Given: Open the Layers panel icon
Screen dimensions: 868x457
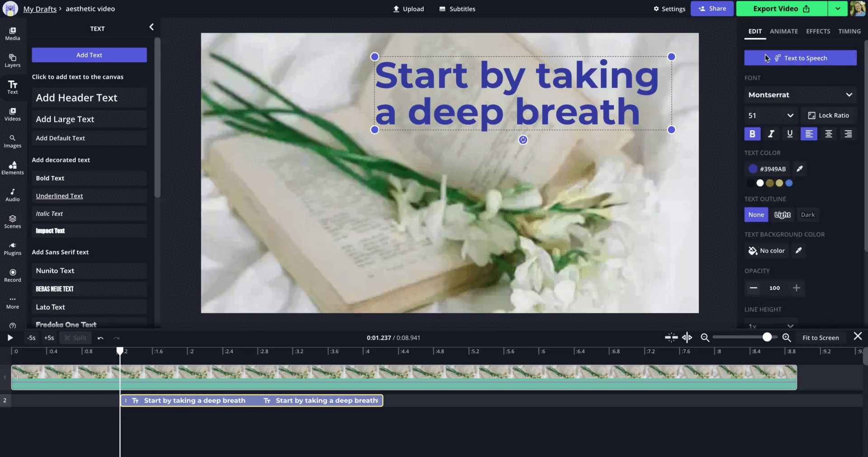Looking at the screenshot, I should click(x=13, y=60).
